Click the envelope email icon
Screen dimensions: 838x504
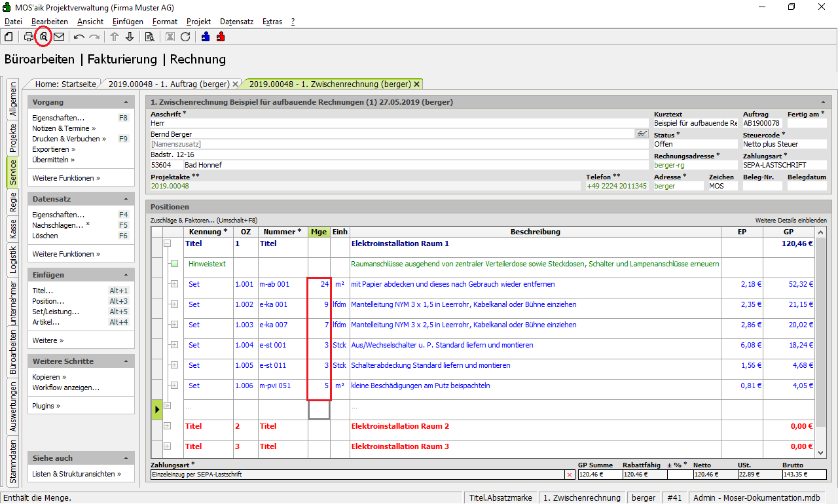coord(59,37)
